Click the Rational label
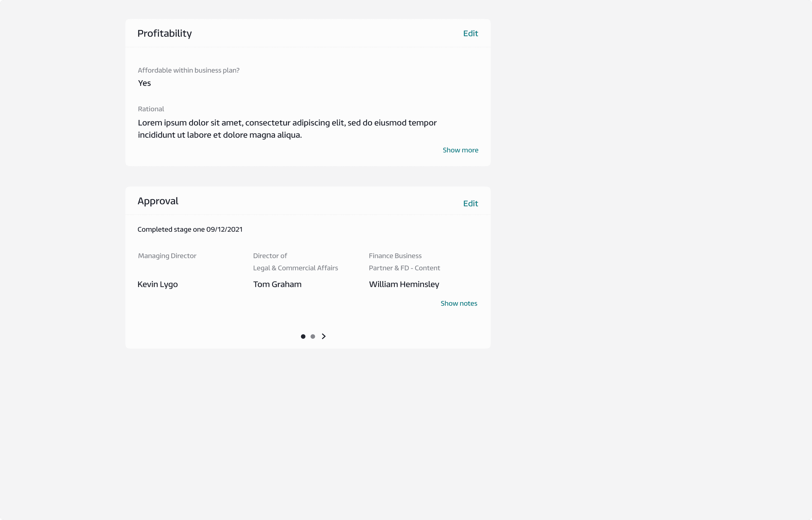 click(151, 109)
